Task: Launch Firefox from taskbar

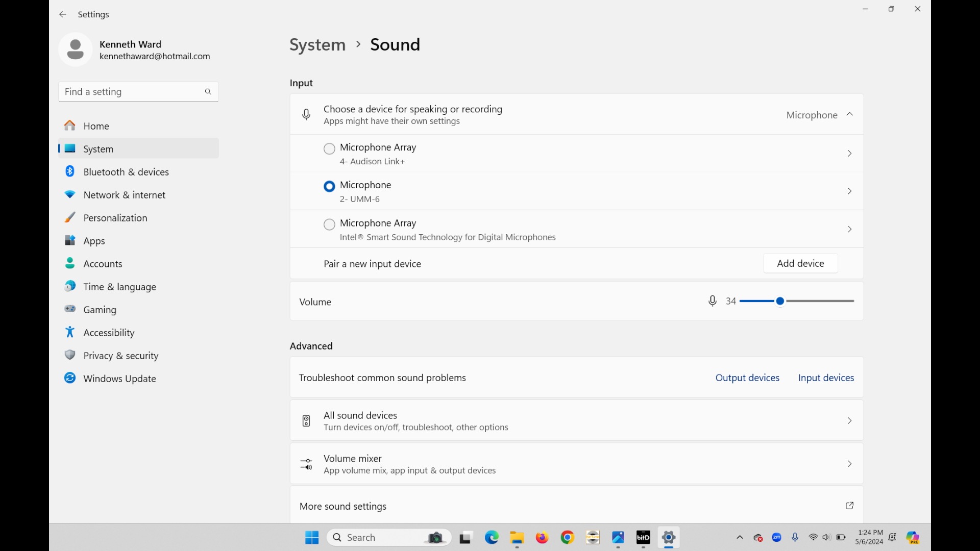Action: pyautogui.click(x=542, y=538)
